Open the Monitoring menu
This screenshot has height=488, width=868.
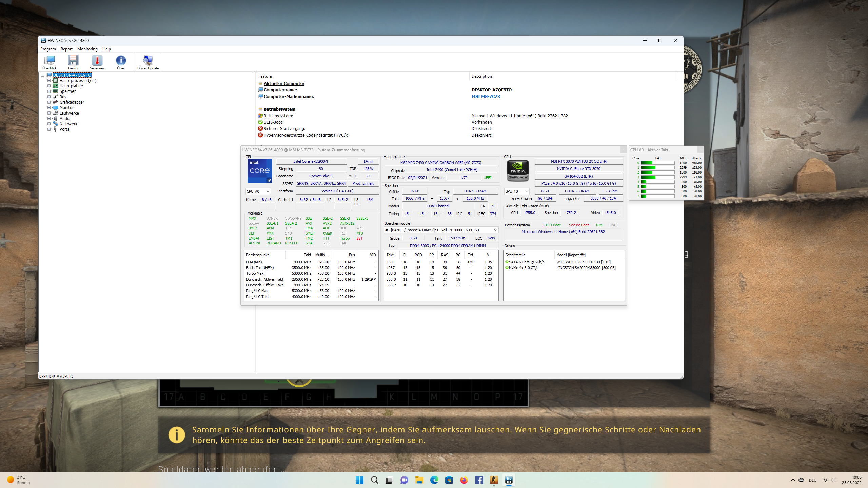[87, 49]
